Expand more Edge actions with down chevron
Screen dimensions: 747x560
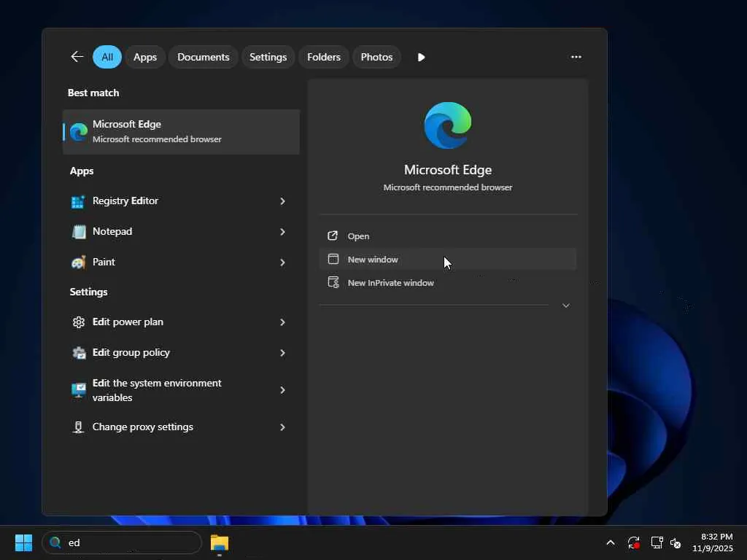(x=565, y=306)
